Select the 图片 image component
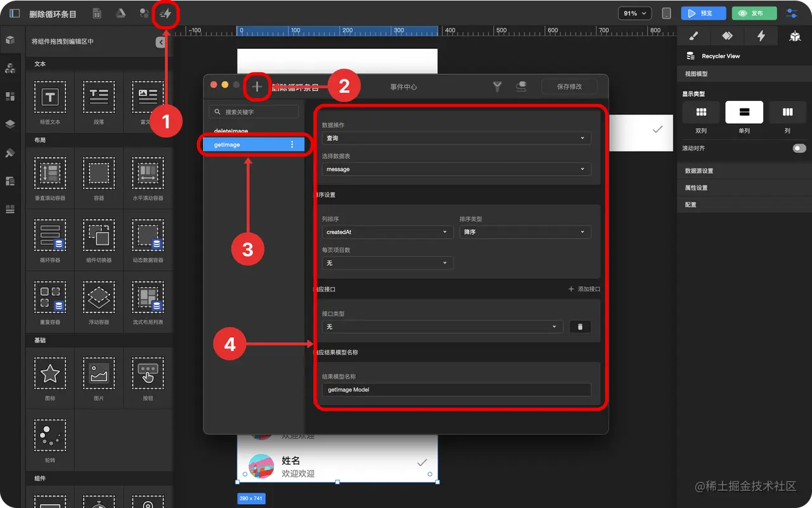This screenshot has height=508, width=812. click(x=99, y=378)
